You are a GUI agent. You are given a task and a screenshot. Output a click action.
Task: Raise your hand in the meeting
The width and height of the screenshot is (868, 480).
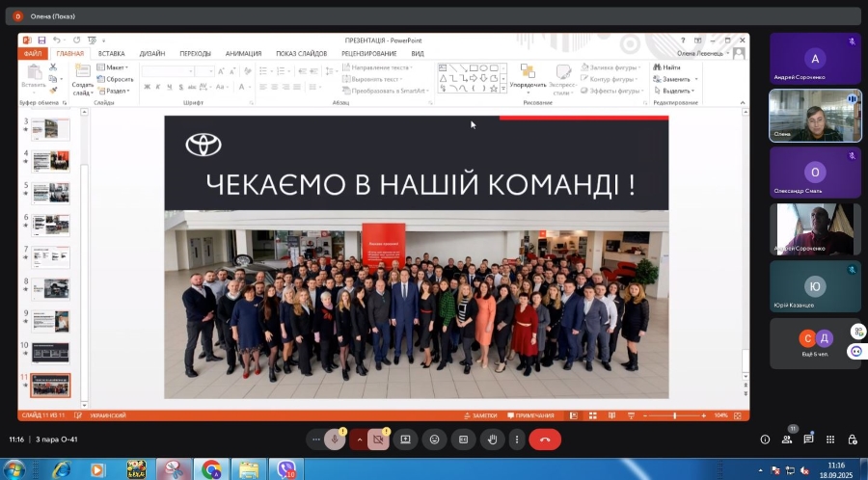(x=492, y=440)
